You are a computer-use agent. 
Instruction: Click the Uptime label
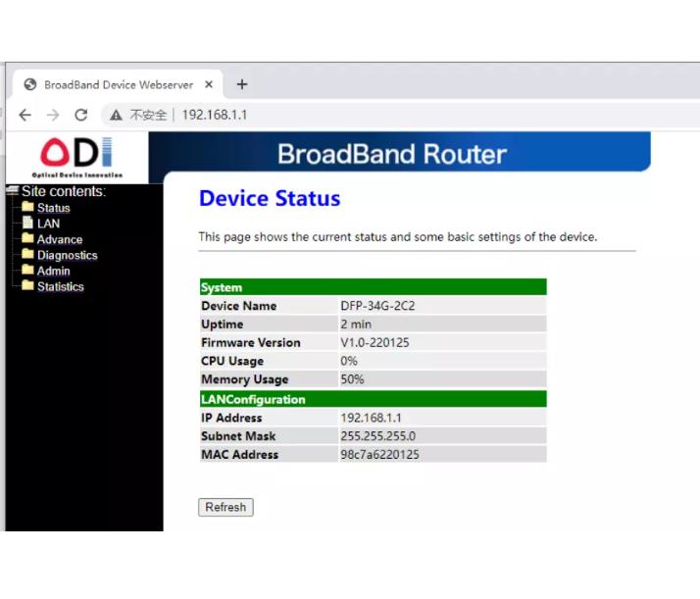[x=223, y=324]
